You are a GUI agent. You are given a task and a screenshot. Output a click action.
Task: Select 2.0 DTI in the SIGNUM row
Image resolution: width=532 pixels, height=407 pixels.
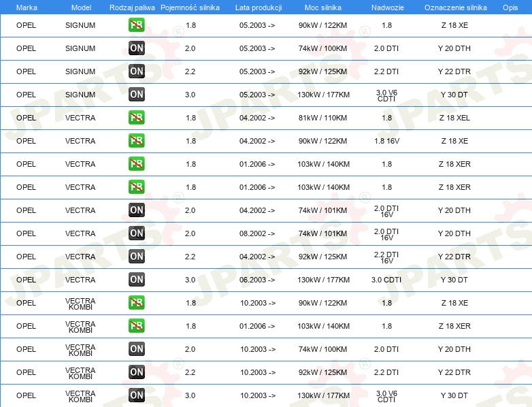click(x=386, y=48)
